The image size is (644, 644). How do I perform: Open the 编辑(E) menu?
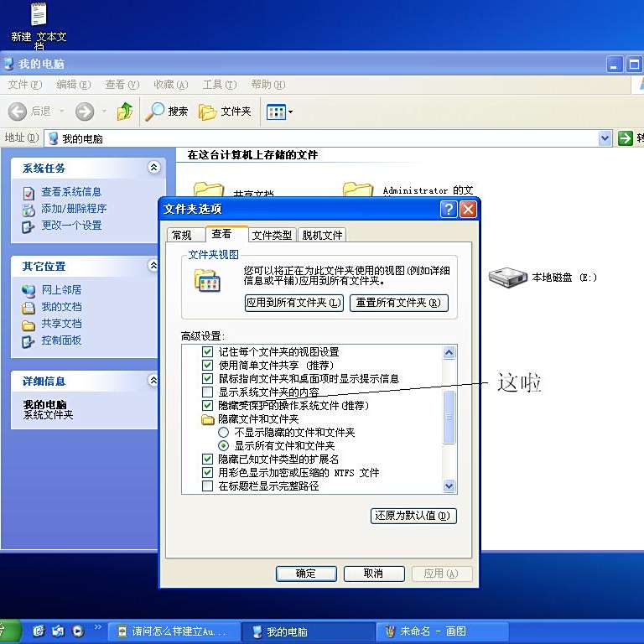tap(74, 85)
